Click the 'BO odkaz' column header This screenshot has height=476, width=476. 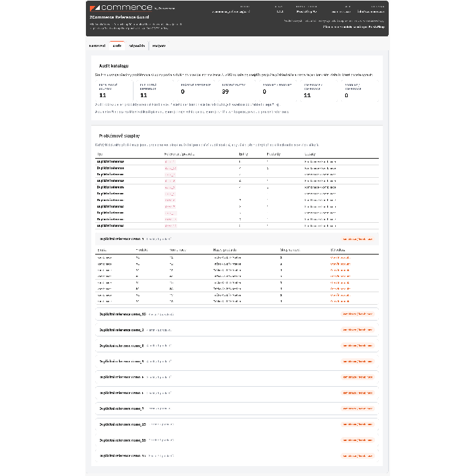(338, 250)
